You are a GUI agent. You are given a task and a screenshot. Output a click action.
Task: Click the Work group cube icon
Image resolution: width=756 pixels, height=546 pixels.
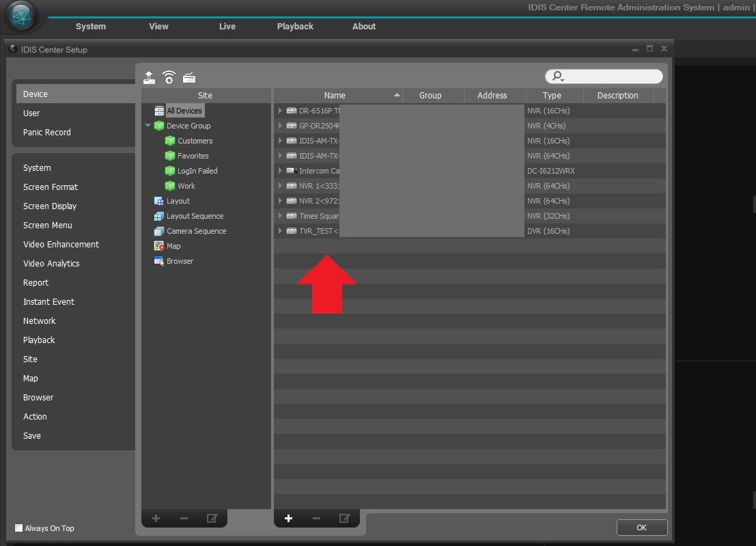(170, 186)
